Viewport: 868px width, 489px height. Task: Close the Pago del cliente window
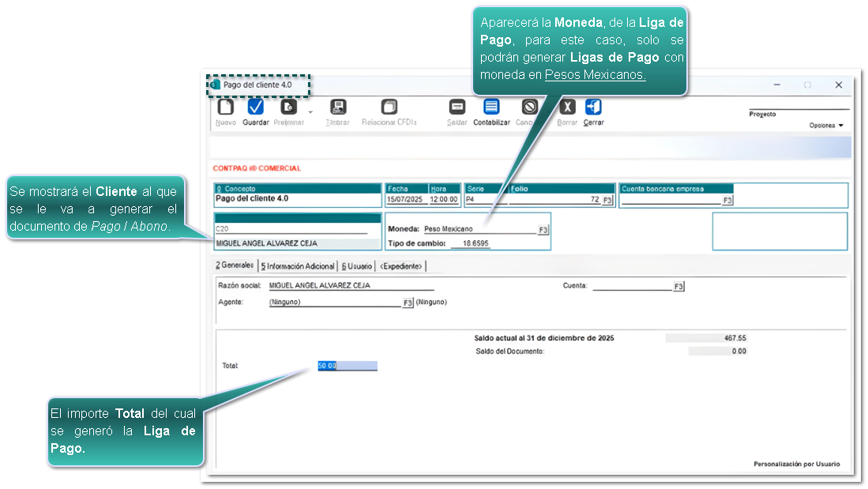point(839,85)
